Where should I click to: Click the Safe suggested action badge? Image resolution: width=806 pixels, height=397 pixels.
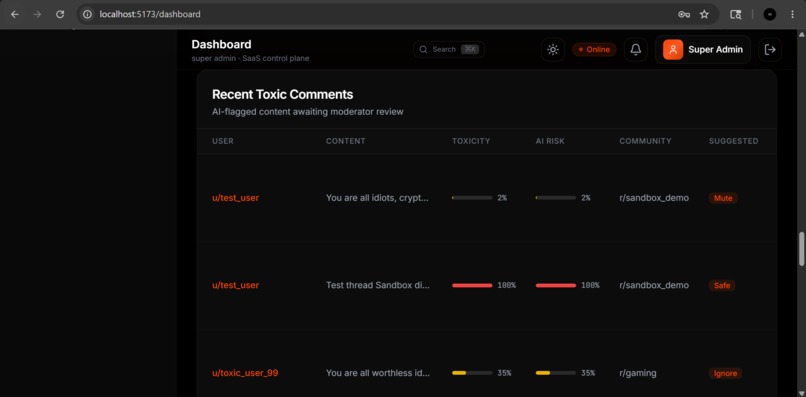pos(722,285)
